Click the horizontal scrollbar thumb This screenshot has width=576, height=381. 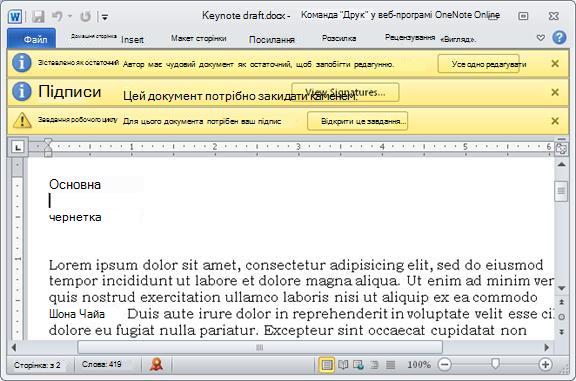pyautogui.click(x=260, y=347)
